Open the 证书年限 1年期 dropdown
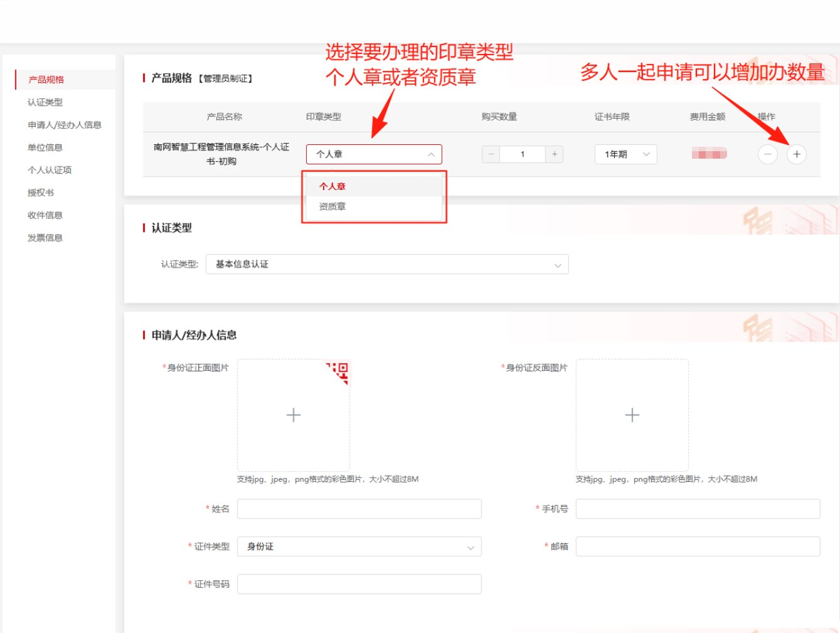This screenshot has height=633, width=840. click(x=625, y=154)
